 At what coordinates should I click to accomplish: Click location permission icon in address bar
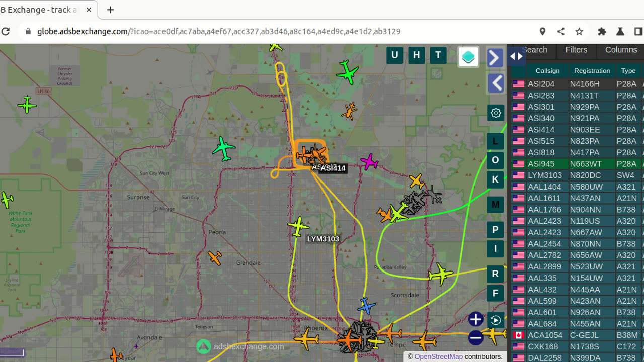tap(542, 31)
